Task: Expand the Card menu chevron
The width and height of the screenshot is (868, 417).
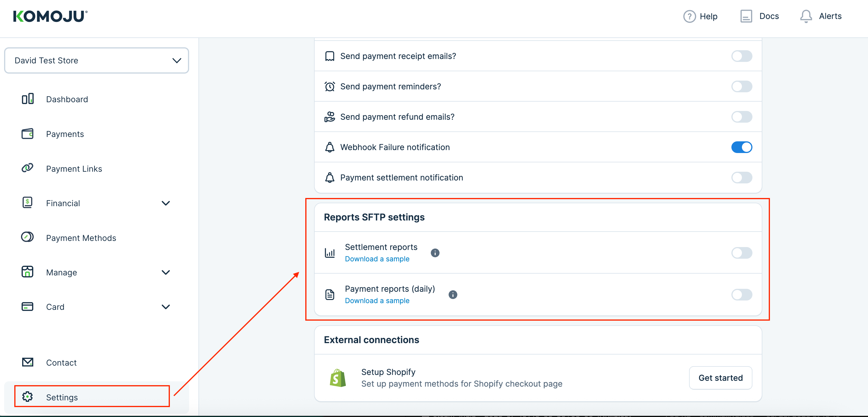Action: 165,307
